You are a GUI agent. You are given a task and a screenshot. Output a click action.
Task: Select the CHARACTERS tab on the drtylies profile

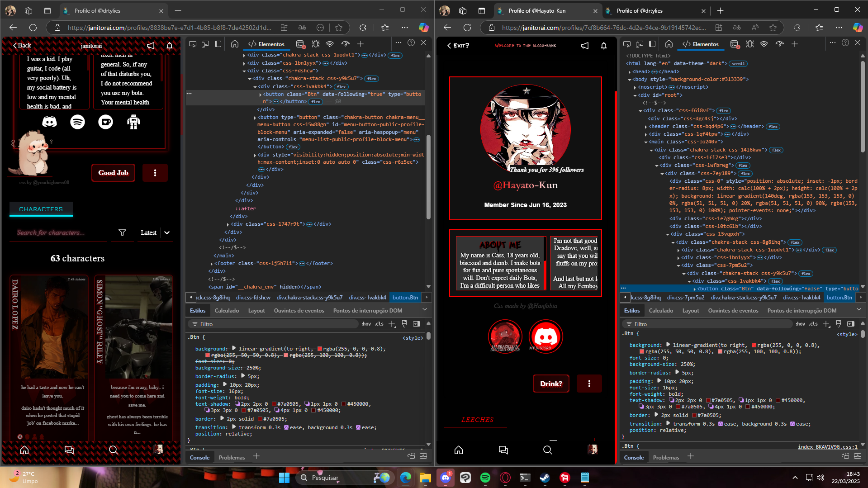[x=41, y=209]
